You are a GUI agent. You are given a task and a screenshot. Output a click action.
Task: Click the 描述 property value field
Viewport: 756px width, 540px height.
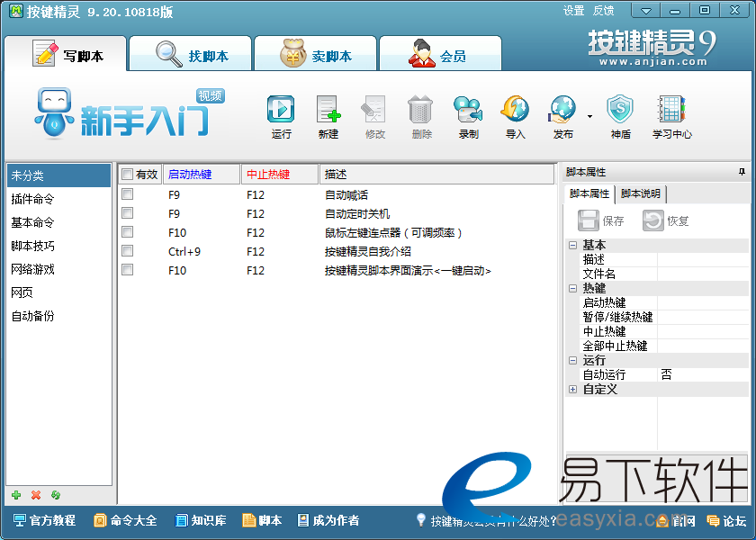point(703,259)
